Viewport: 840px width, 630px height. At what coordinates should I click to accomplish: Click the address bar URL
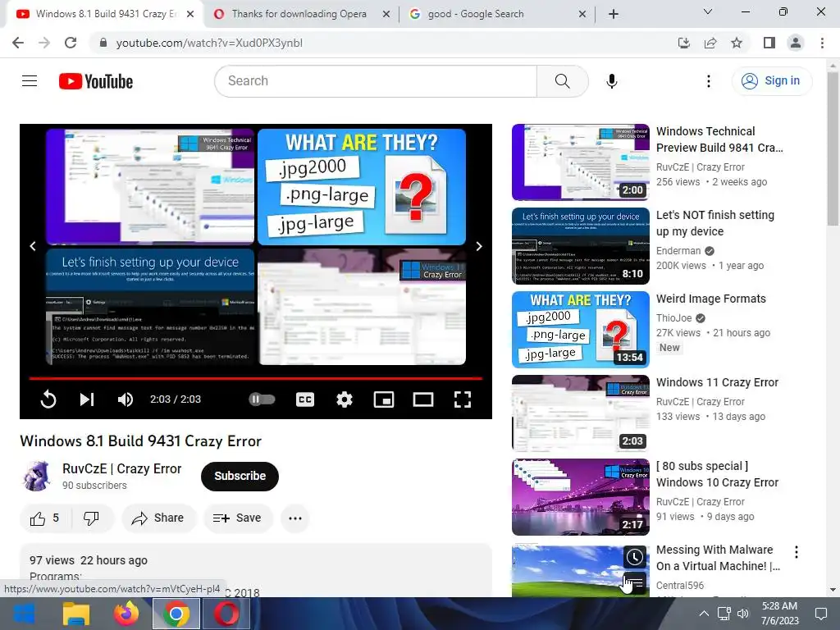point(209,43)
